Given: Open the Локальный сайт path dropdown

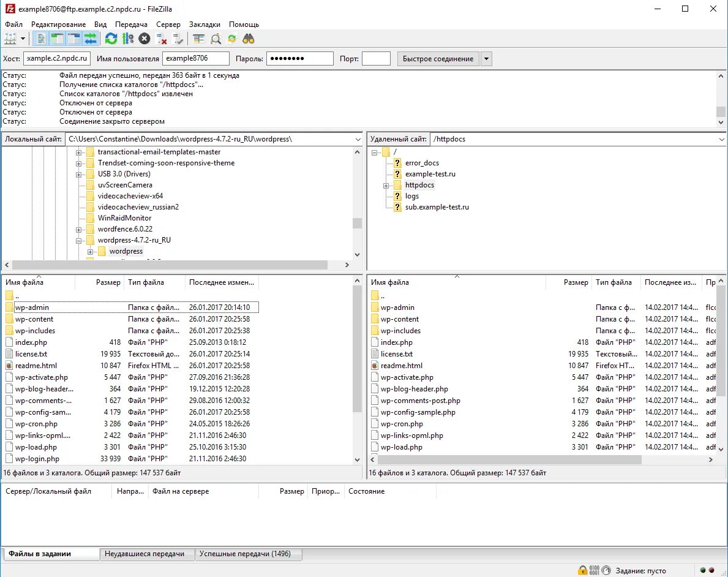Looking at the screenshot, I should tap(358, 140).
